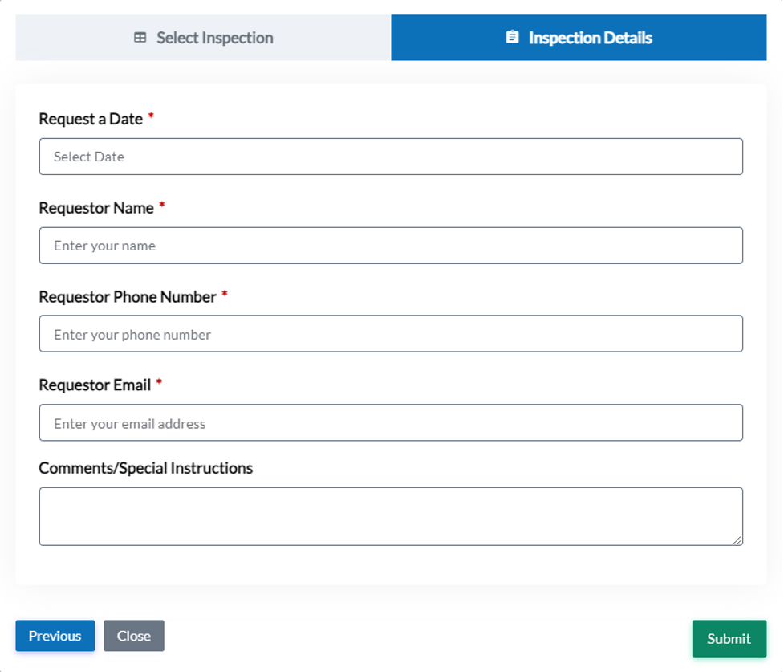Submit the inspection request form
Screen dimensions: 784x672
[729, 639]
